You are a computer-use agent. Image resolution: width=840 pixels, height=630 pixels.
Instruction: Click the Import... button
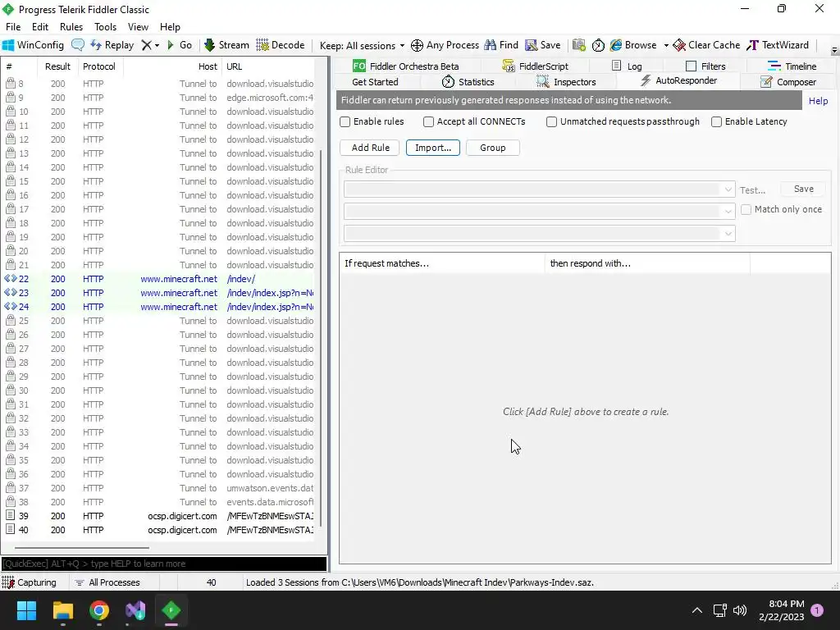pyautogui.click(x=433, y=148)
